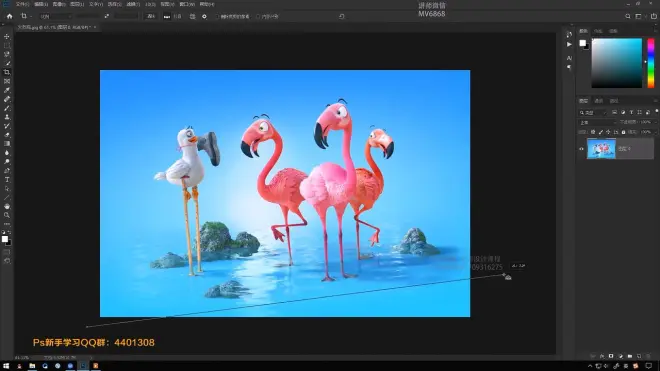The height and width of the screenshot is (371, 660).
Task: Adjust the rainbow hue slider
Action: [651, 63]
